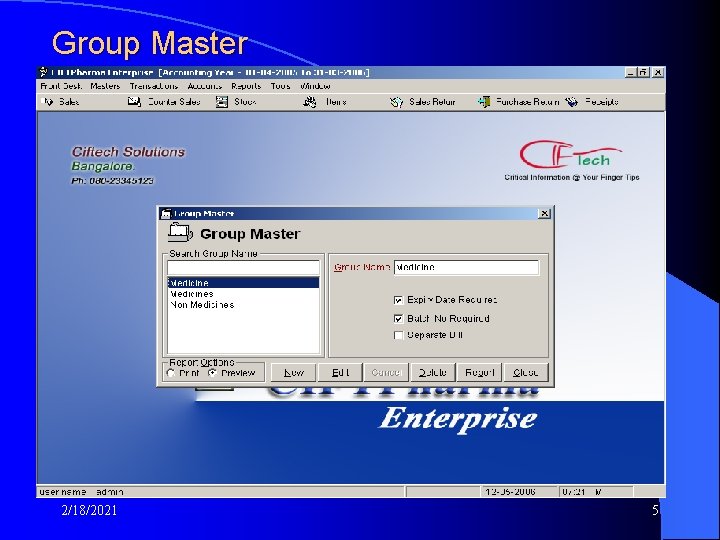Click the Delete button
This screenshot has width=720, height=540.
point(433,372)
